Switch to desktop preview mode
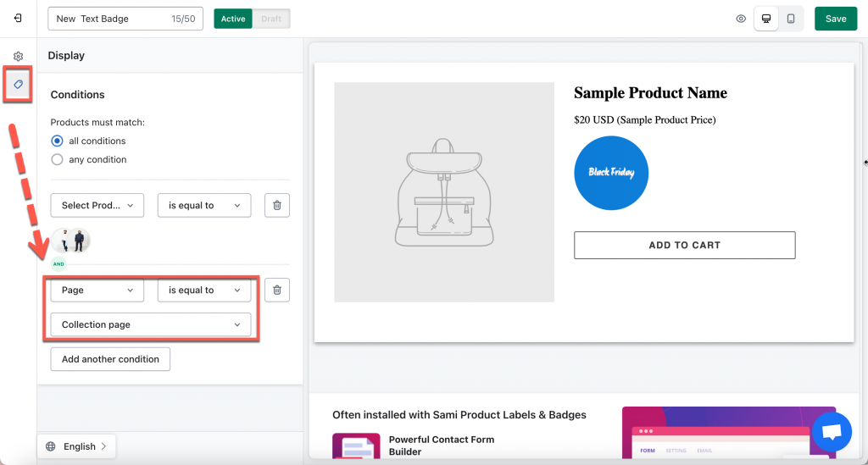The width and height of the screenshot is (868, 465). pyautogui.click(x=766, y=19)
